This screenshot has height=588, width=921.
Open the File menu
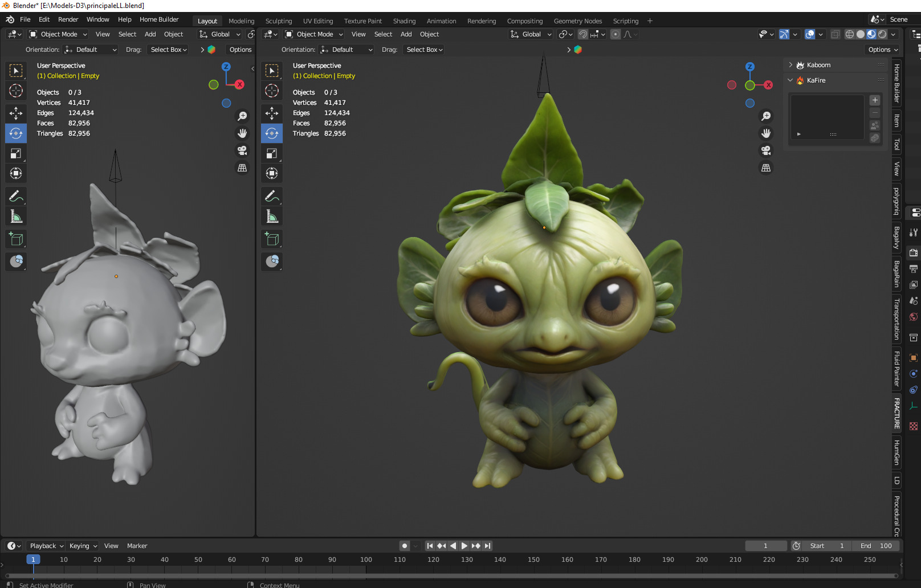pyautogui.click(x=25, y=19)
